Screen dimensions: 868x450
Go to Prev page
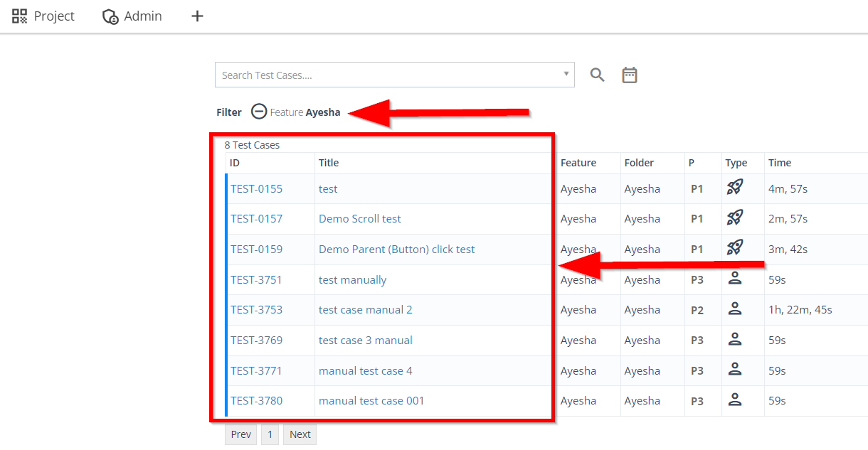point(240,434)
